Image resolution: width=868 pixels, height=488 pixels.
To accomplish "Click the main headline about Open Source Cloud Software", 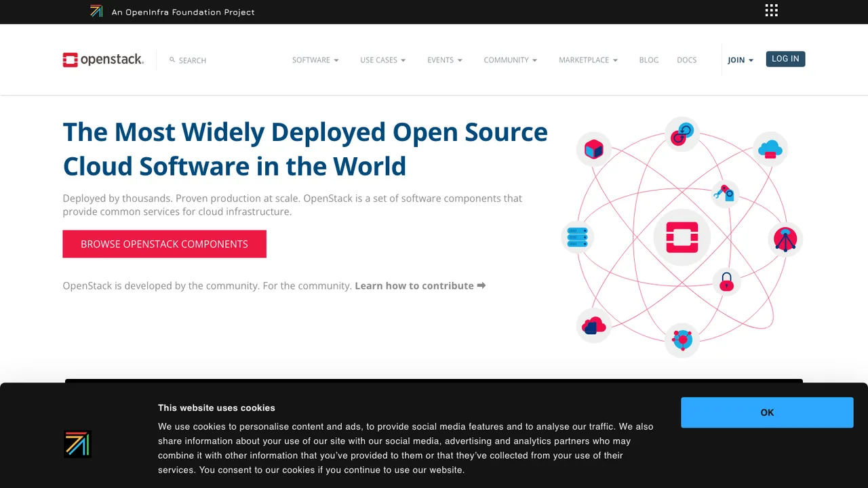I will (x=305, y=149).
